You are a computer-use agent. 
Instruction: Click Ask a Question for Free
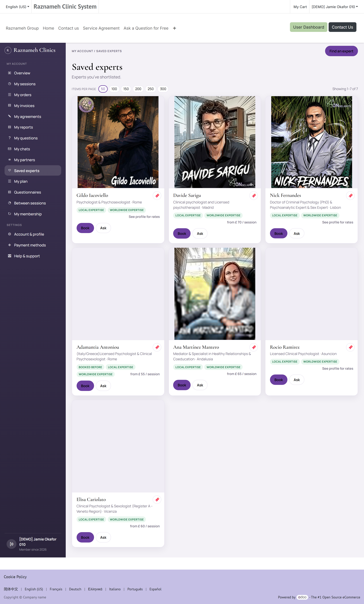(146, 28)
